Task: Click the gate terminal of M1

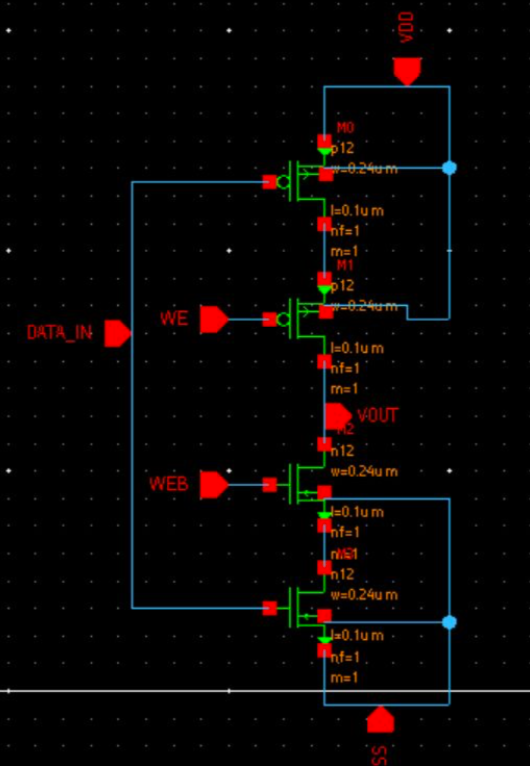Action: click(270, 319)
